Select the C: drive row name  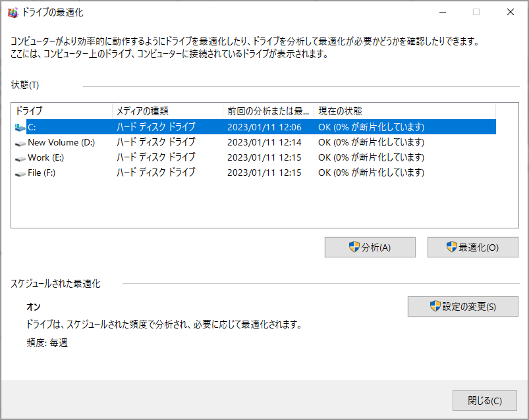pos(32,127)
